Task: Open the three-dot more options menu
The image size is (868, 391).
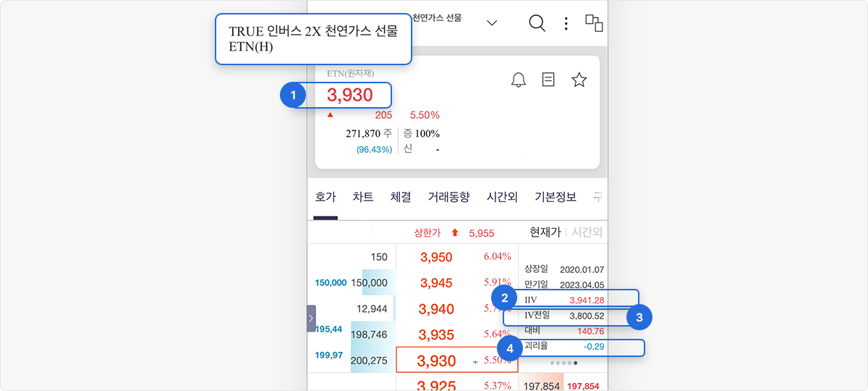Action: pyautogui.click(x=566, y=24)
